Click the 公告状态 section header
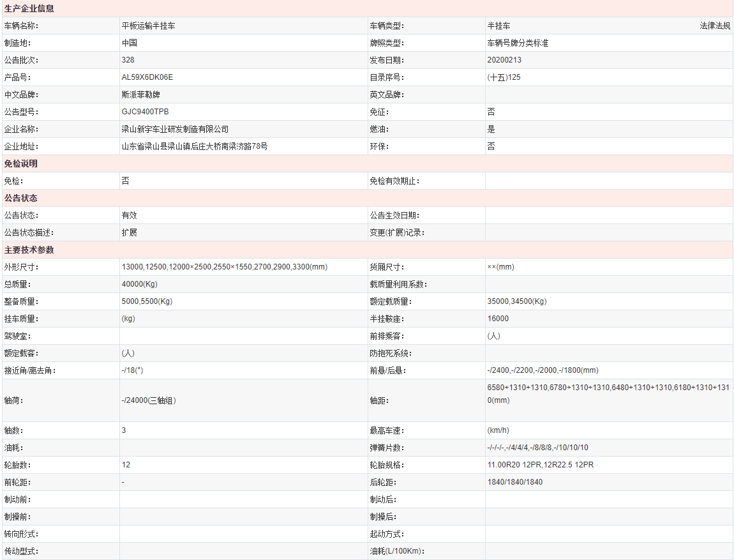Screen dimensions: 734x560 tap(21, 198)
